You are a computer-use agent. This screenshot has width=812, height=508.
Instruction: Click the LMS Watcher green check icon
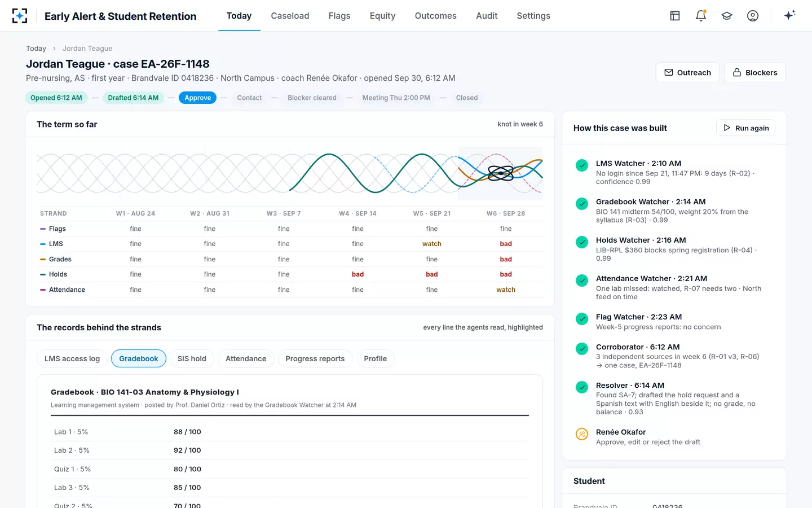[x=582, y=165]
